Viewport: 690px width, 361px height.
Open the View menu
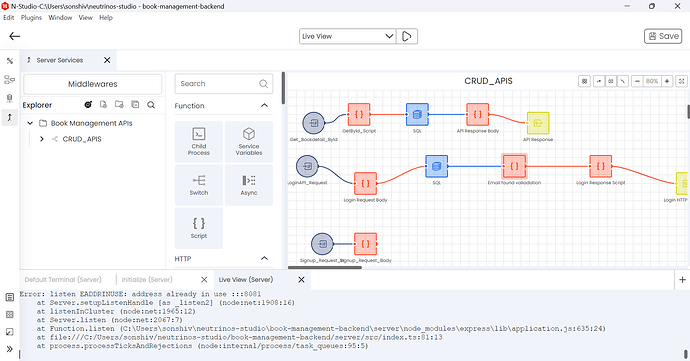coord(85,18)
